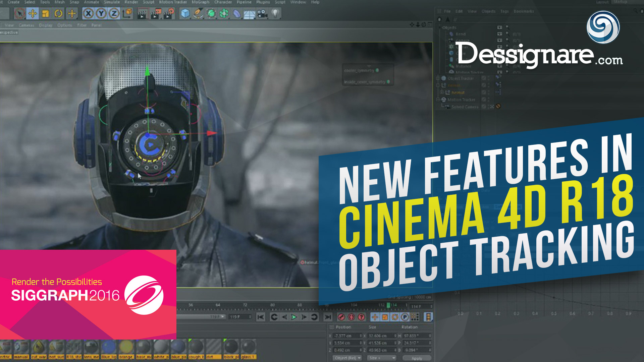The height and width of the screenshot is (362, 644).
Task: Open the green array modeling icon
Action: tap(224, 13)
